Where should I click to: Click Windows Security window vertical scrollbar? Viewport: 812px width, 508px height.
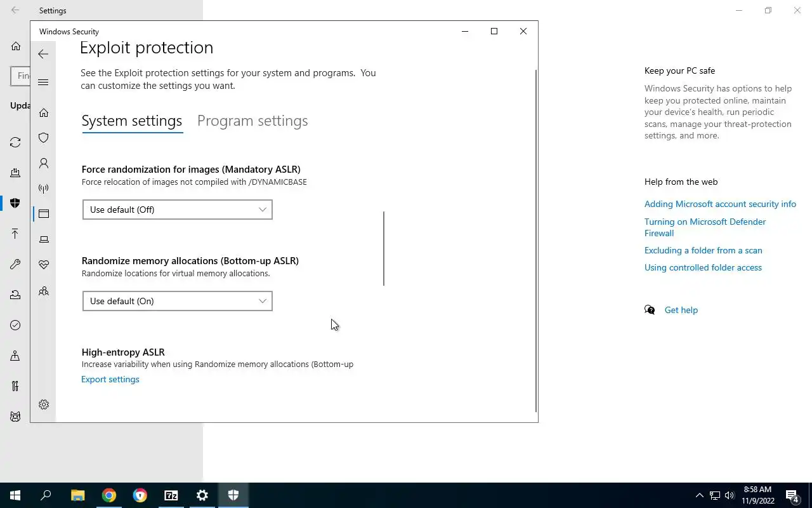[536, 241]
